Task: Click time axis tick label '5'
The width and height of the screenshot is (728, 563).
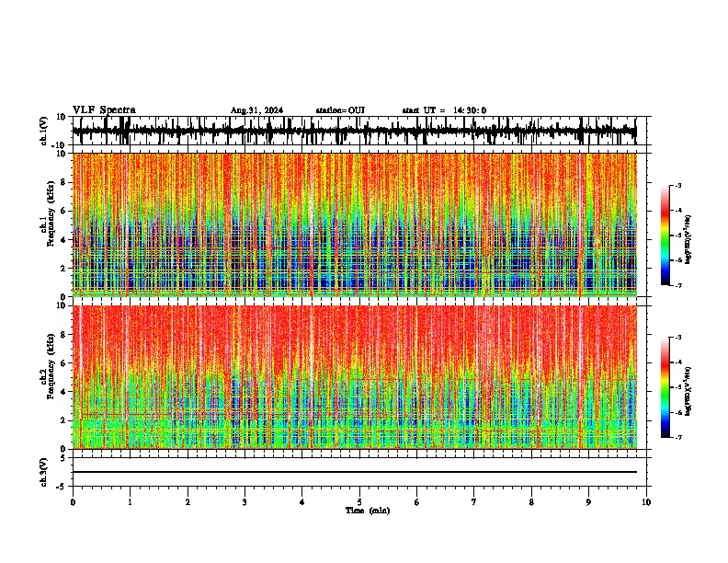Action: (359, 502)
